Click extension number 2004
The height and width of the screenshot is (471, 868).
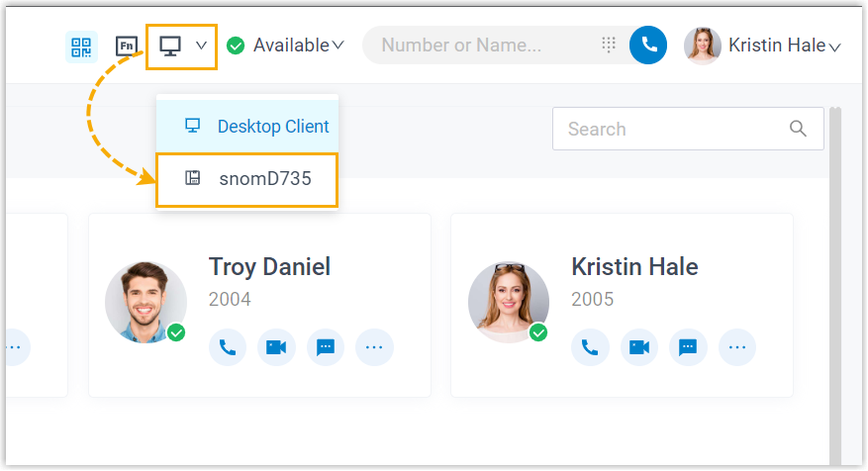pyautogui.click(x=230, y=300)
